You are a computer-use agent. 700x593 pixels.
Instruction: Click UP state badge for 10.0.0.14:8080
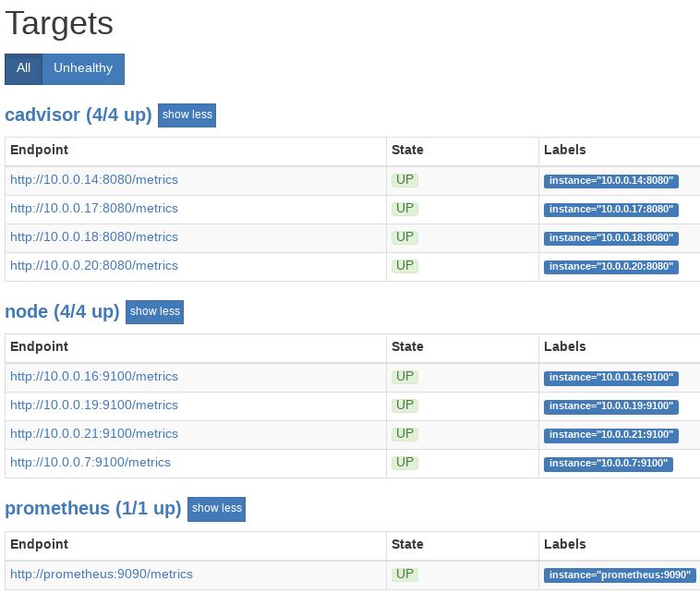click(x=404, y=180)
